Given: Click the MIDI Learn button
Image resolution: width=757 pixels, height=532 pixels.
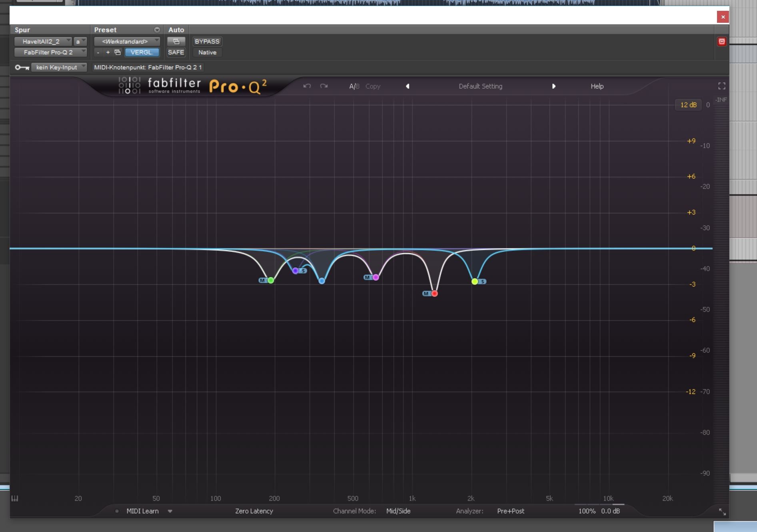Looking at the screenshot, I should click(x=142, y=511).
